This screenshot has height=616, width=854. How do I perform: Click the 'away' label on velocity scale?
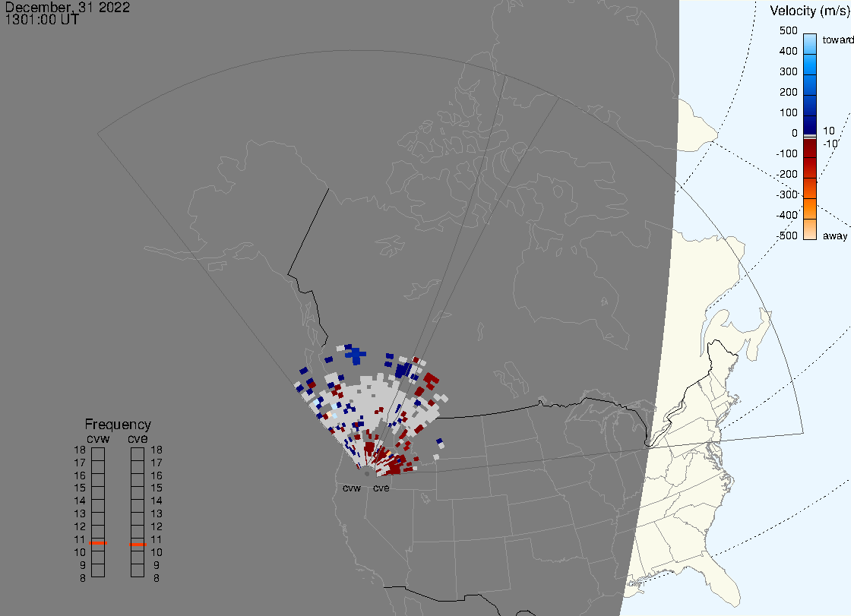point(835,235)
